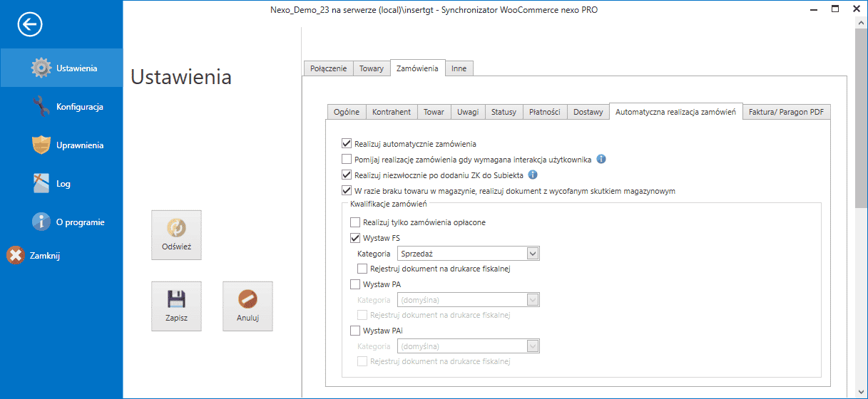
Task: Open the Towar sub-tab
Action: pos(434,112)
